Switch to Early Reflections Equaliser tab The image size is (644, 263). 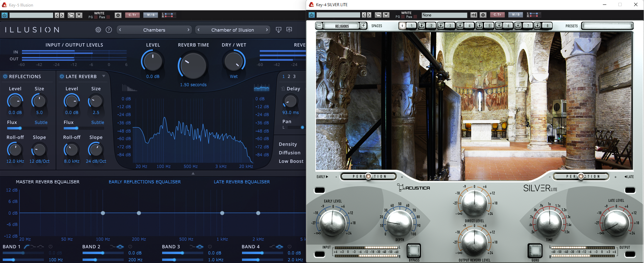pos(145,182)
